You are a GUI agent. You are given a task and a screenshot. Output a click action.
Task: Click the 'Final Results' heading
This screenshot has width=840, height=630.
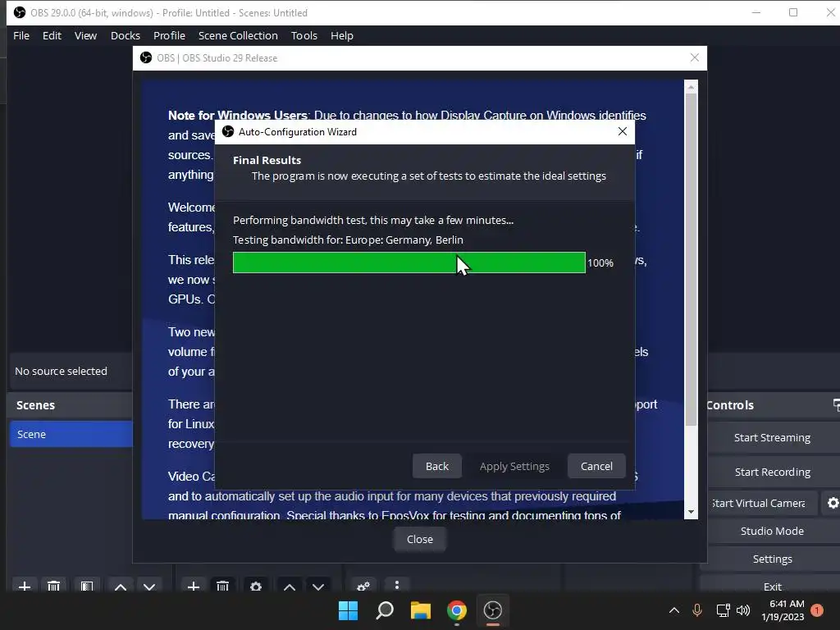(267, 160)
